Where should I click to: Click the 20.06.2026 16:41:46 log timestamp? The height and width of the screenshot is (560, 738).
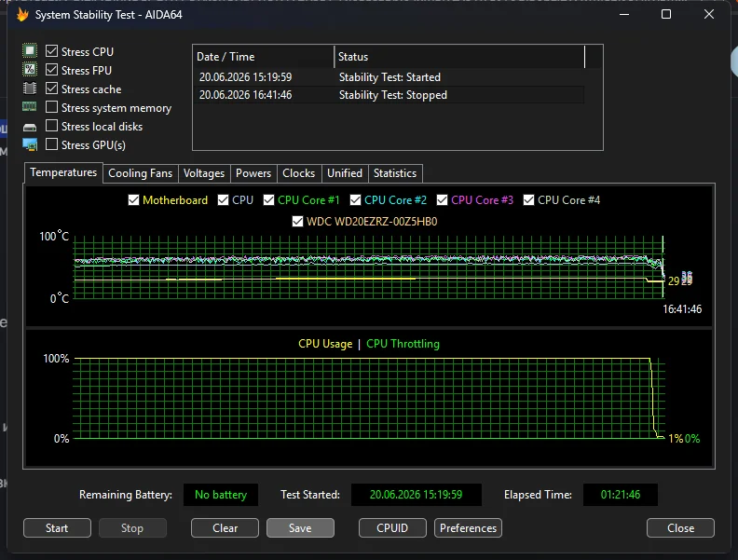pos(245,95)
